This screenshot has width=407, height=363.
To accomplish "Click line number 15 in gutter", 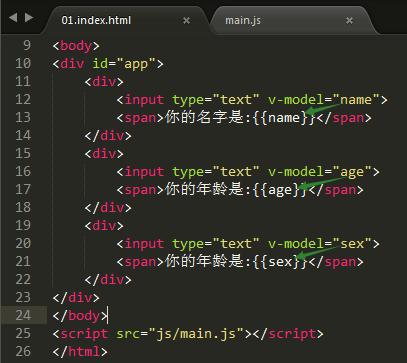I will (23, 153).
